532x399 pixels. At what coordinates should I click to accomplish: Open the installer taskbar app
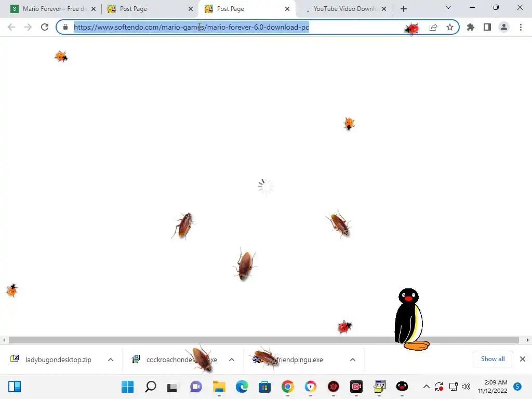pos(379,387)
